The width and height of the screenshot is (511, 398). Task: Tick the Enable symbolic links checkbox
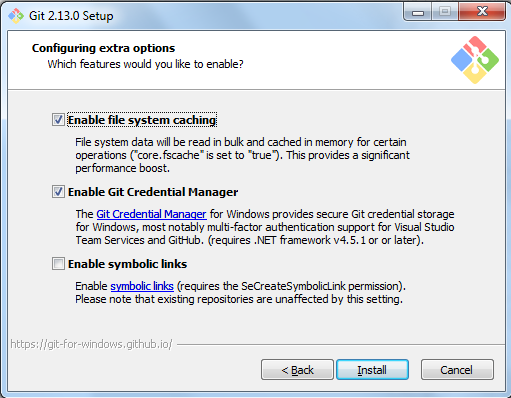tap(58, 264)
